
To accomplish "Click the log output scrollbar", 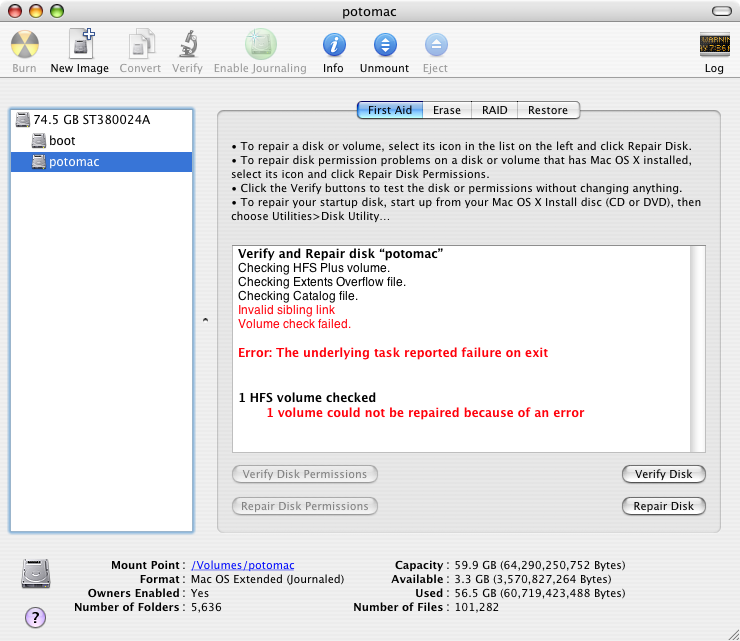I will pos(698,349).
